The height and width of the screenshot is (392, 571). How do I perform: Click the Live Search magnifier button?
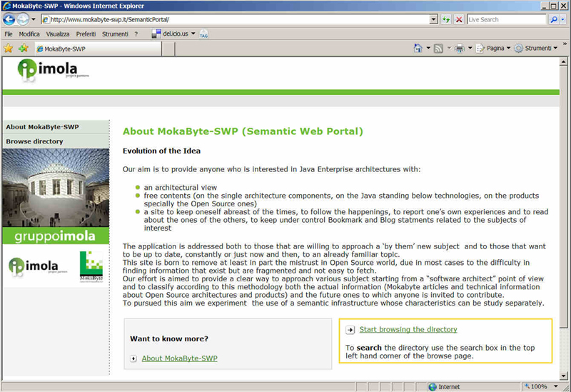coord(554,20)
